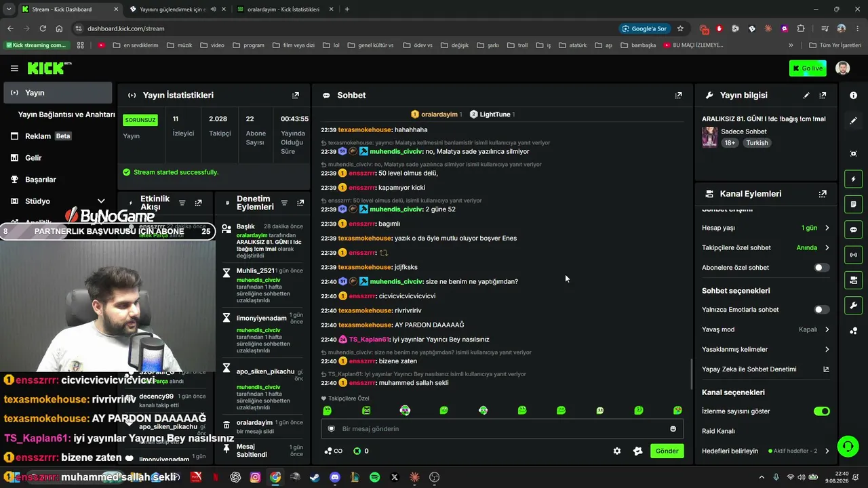Open chat settings gear icon

(x=617, y=451)
